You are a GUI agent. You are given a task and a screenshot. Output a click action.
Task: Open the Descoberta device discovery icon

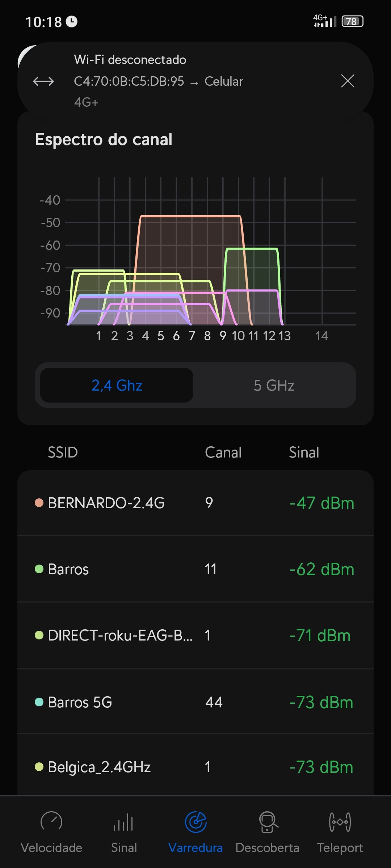[x=268, y=822]
